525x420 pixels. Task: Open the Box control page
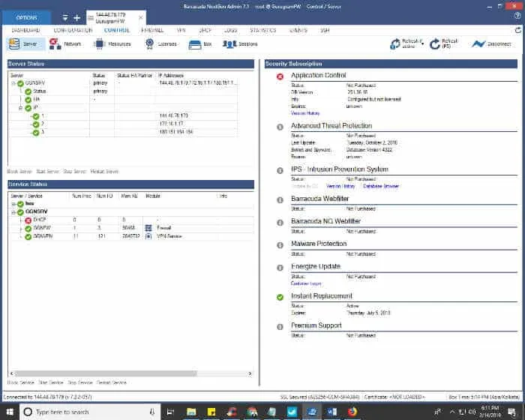click(200, 44)
